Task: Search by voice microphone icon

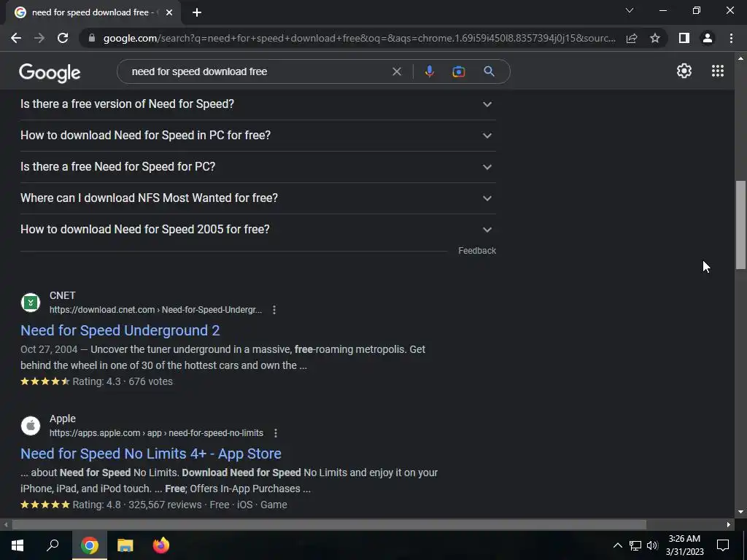Action: (x=429, y=71)
